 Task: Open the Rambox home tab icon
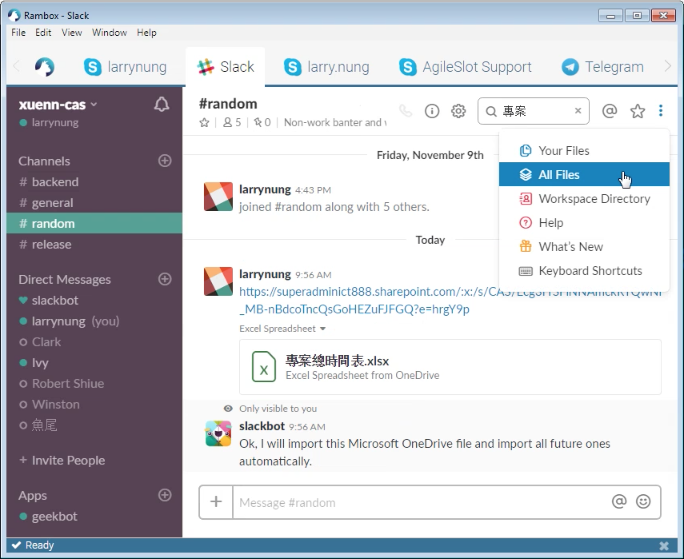pyautogui.click(x=44, y=67)
